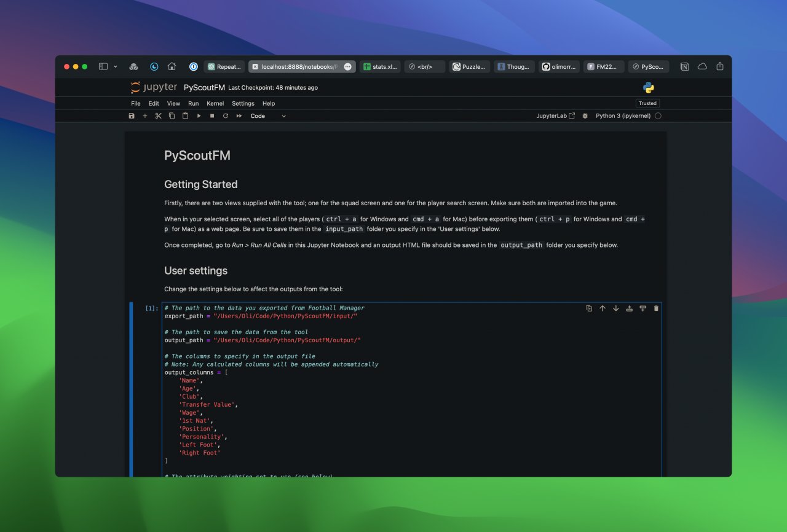Image resolution: width=787 pixels, height=532 pixels.
Task: Open the JupyterLab link
Action: 555,116
